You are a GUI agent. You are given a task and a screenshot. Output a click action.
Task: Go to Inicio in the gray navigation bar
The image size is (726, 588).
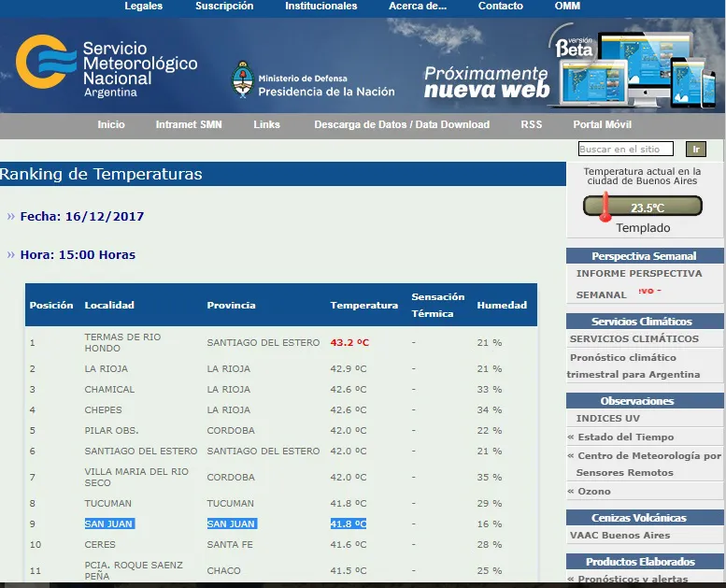pyautogui.click(x=111, y=124)
